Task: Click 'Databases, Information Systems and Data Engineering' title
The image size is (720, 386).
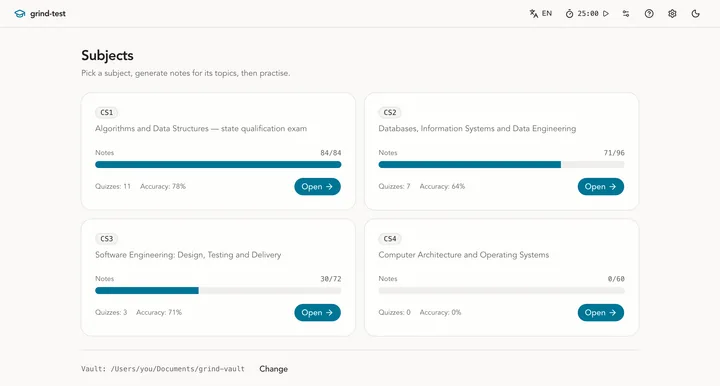Action: tap(477, 129)
